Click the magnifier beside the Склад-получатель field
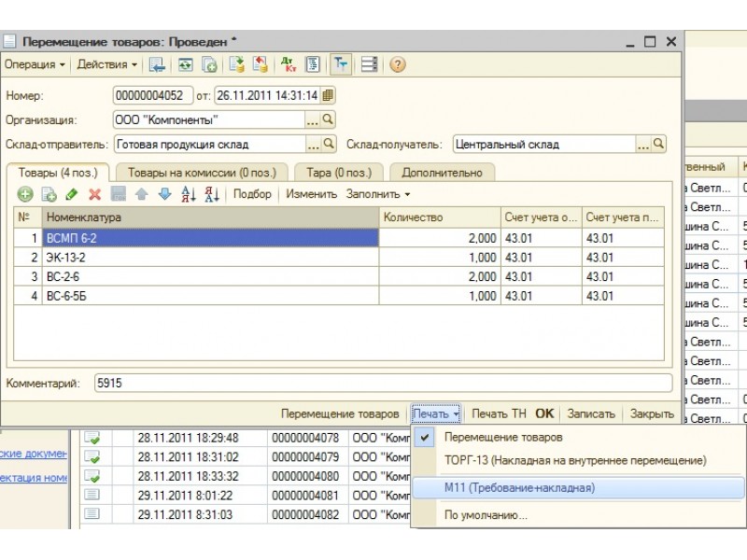747x560 pixels. (658, 144)
